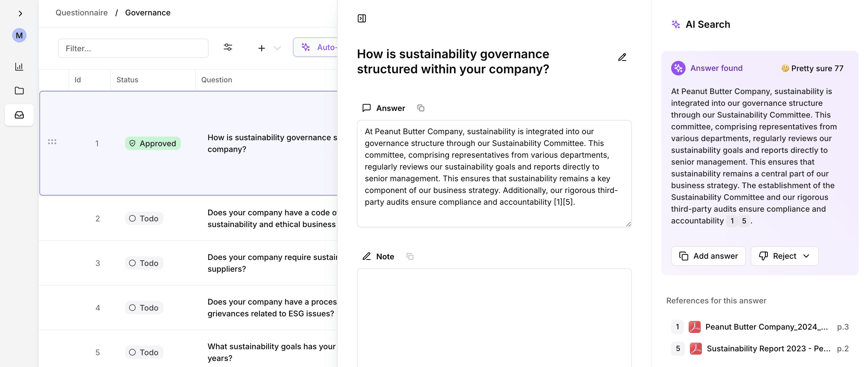
Task: Open the Peanut Butter Company_2024 reference
Action: click(x=766, y=327)
